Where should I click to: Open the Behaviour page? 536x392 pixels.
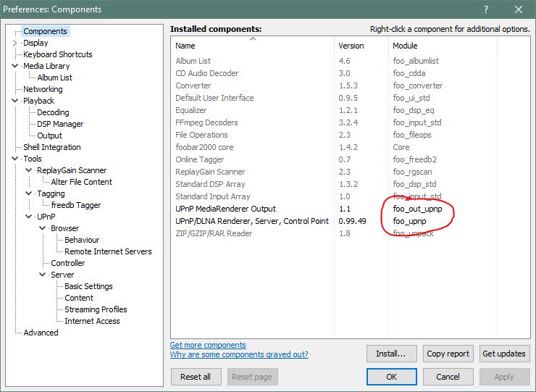coord(82,240)
